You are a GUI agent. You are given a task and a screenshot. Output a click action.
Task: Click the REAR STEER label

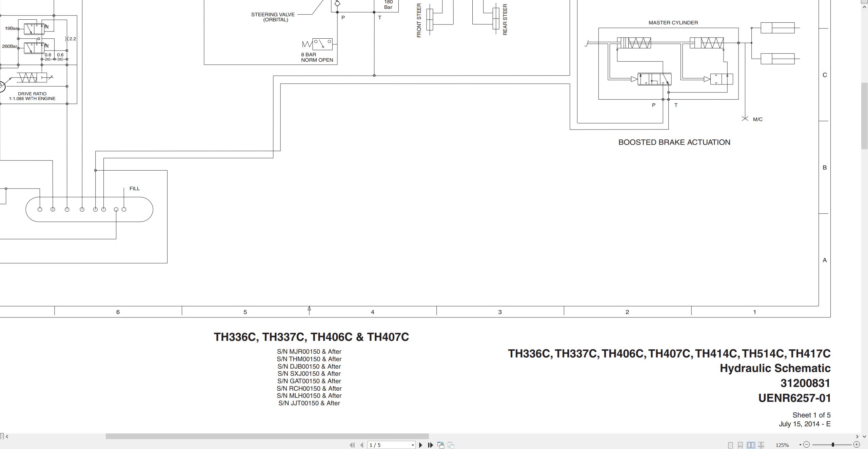505,20
